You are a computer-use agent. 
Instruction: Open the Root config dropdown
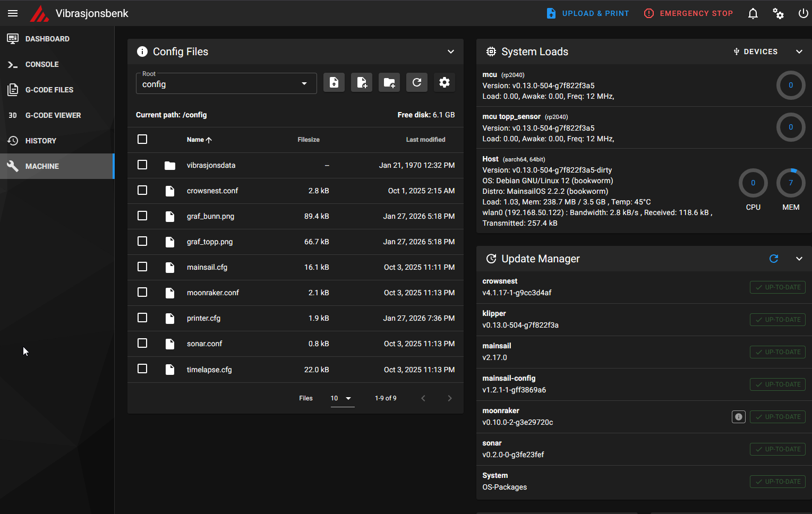[x=226, y=83]
